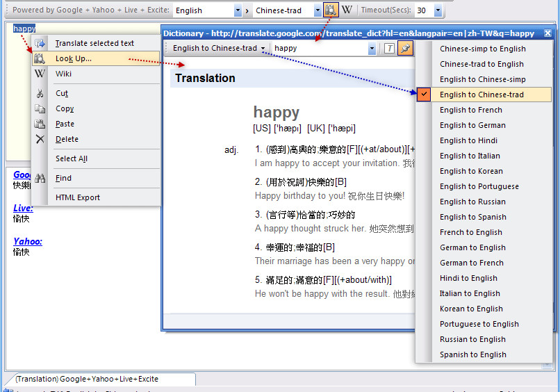Select English to Hindi language pair
560x392 pixels.
pyautogui.click(x=484, y=140)
